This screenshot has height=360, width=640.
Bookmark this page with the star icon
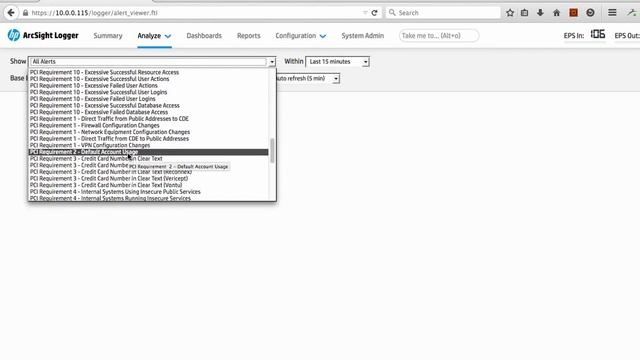510,13
